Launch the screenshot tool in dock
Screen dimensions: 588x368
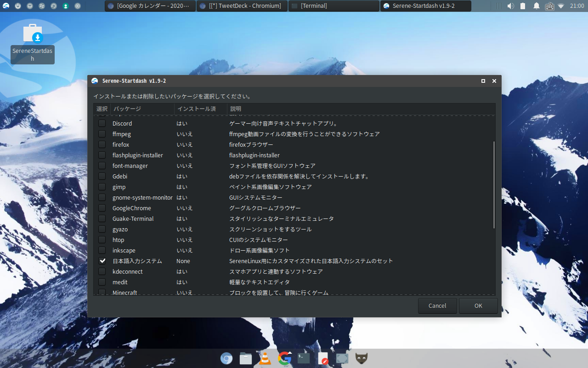[x=342, y=358]
